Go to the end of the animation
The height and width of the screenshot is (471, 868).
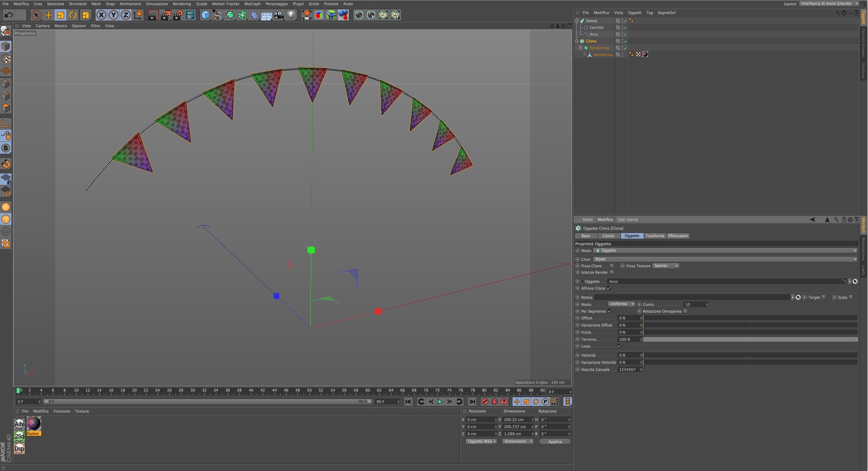472,402
